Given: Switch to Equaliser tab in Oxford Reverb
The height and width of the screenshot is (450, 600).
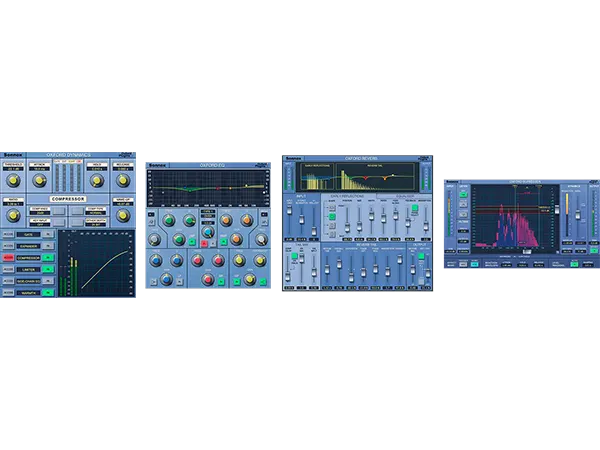Looking at the screenshot, I should pos(405,196).
